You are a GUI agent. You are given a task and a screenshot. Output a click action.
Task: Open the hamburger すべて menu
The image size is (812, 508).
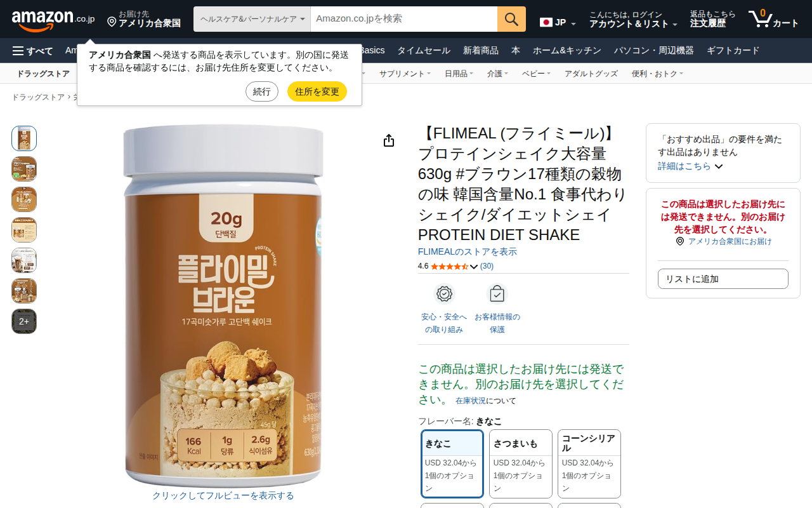pyautogui.click(x=32, y=51)
